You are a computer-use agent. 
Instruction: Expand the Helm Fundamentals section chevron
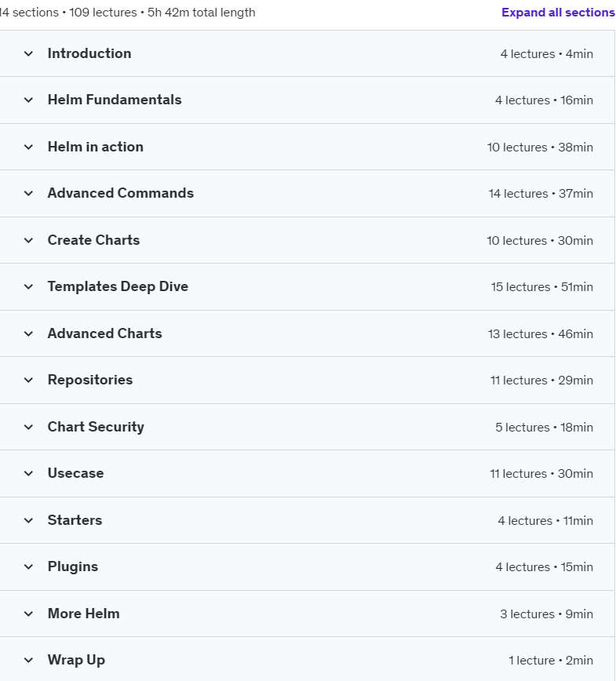pos(28,100)
